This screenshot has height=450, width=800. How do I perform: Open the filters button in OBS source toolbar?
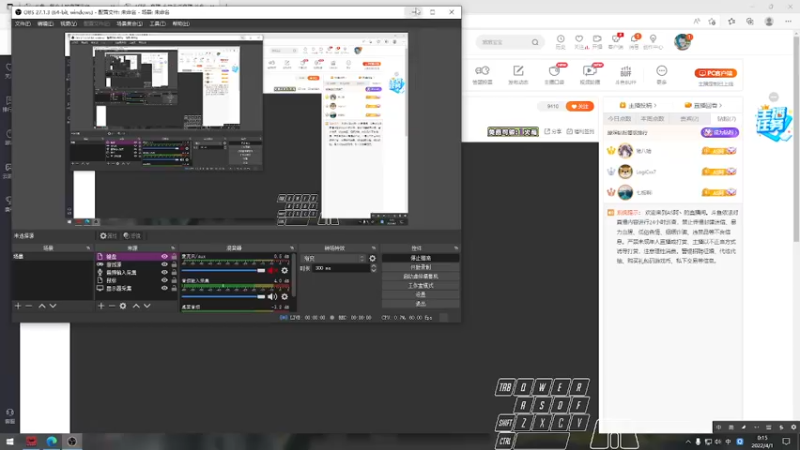(132, 236)
